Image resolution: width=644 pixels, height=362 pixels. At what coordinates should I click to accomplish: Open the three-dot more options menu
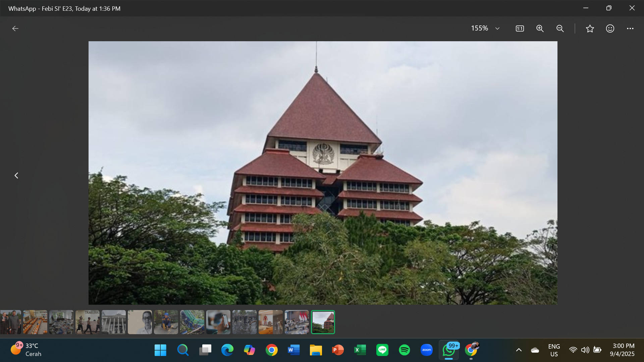(630, 28)
